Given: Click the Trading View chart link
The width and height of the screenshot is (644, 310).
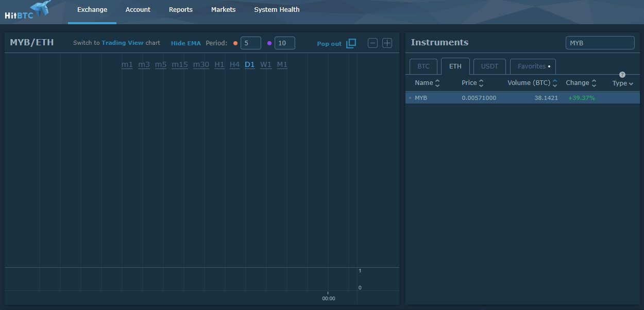Looking at the screenshot, I should pos(123,43).
